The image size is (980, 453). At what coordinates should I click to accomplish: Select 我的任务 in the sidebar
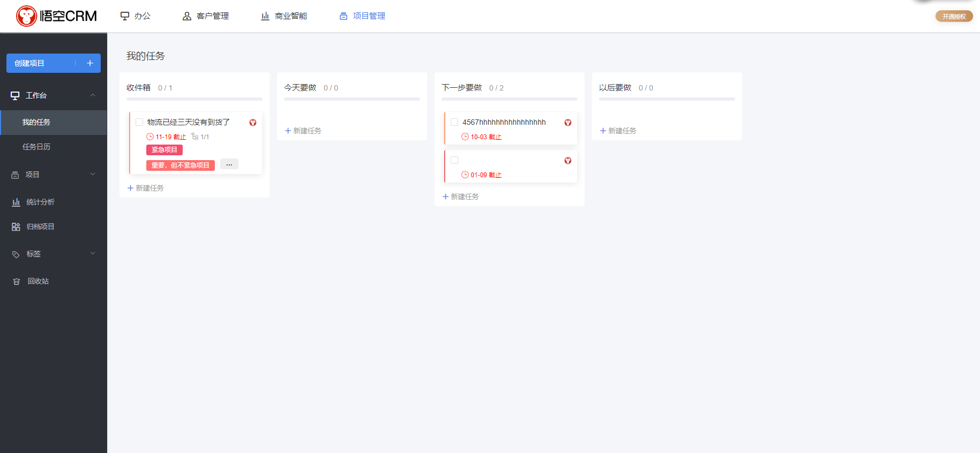coord(54,122)
